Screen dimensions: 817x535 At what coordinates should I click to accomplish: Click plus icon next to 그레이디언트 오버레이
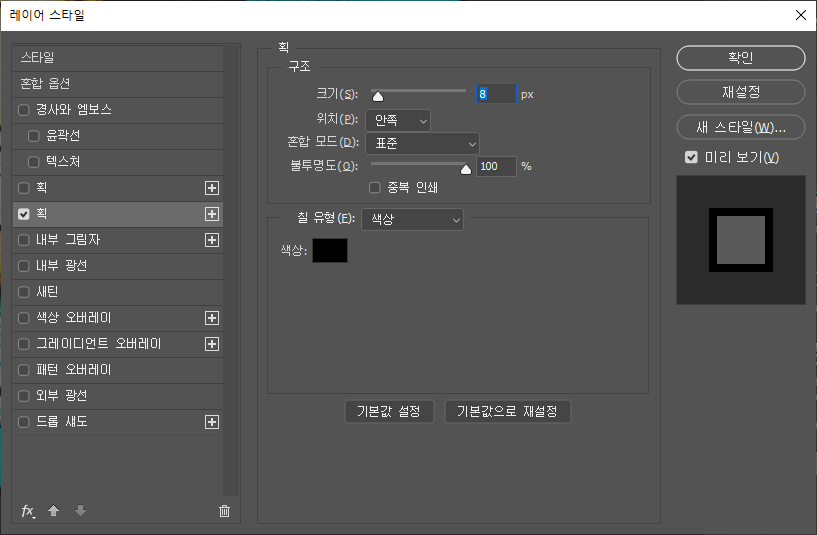212,344
